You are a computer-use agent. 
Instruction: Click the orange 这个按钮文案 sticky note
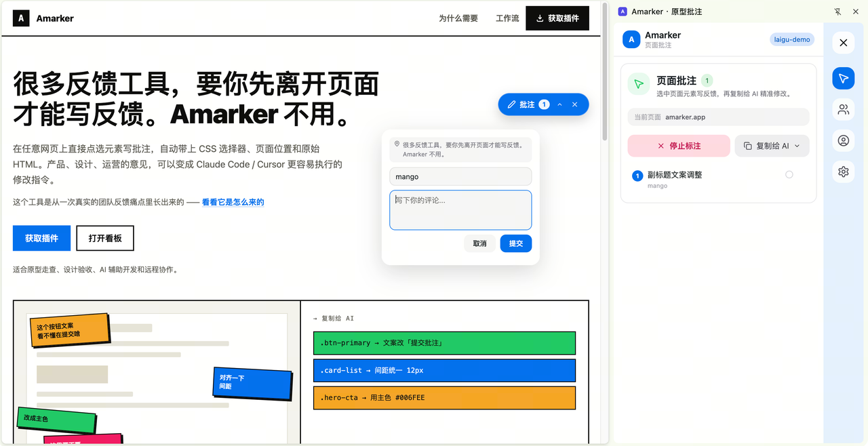[x=69, y=330]
